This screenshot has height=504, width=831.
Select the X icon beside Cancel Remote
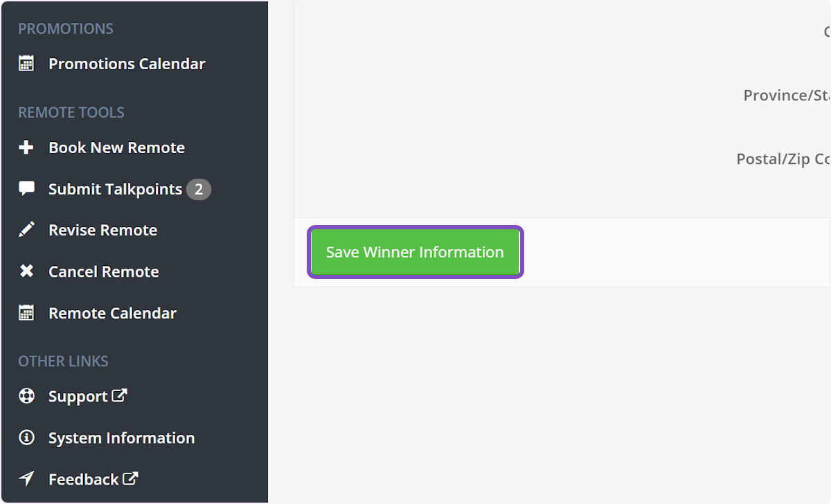tap(26, 271)
